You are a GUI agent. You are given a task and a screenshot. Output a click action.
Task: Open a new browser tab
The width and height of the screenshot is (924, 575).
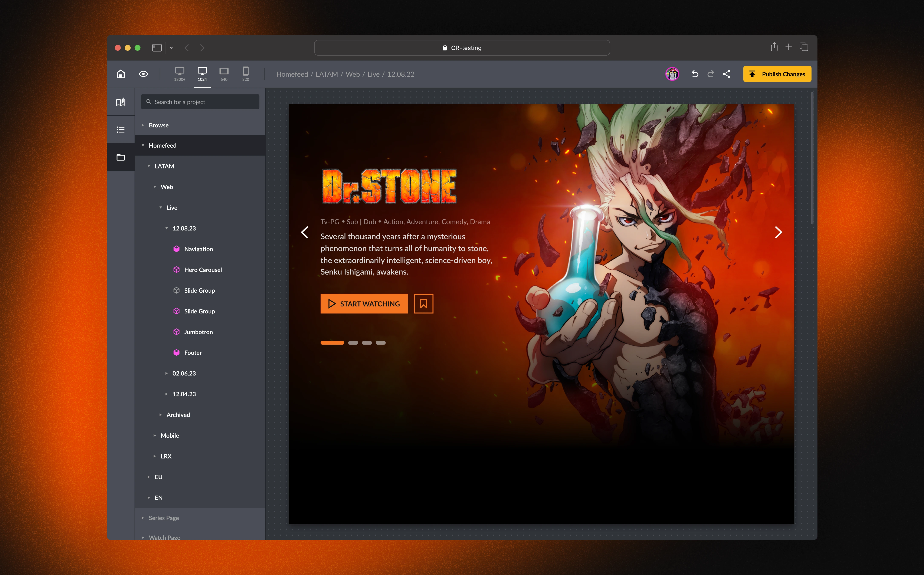tap(789, 47)
